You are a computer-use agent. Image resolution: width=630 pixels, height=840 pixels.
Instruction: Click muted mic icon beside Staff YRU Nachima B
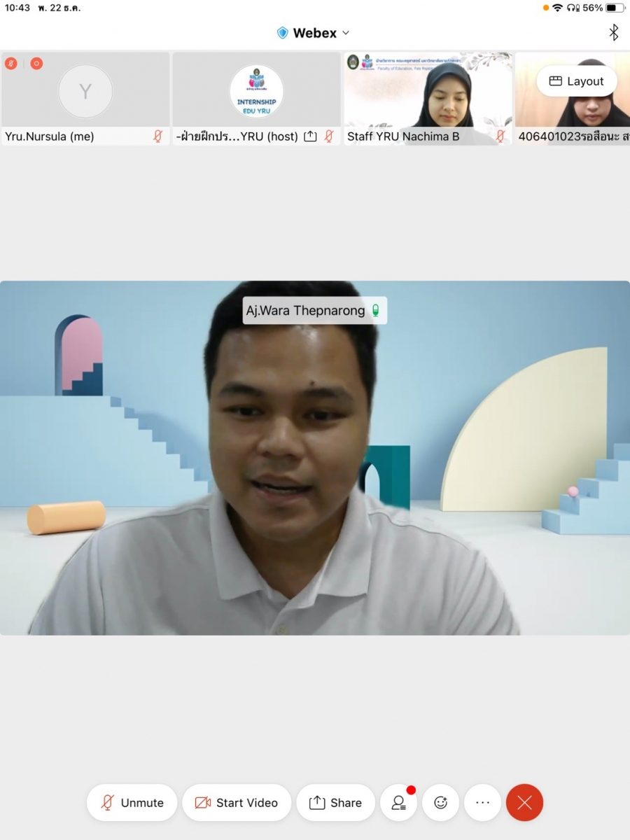tap(500, 136)
